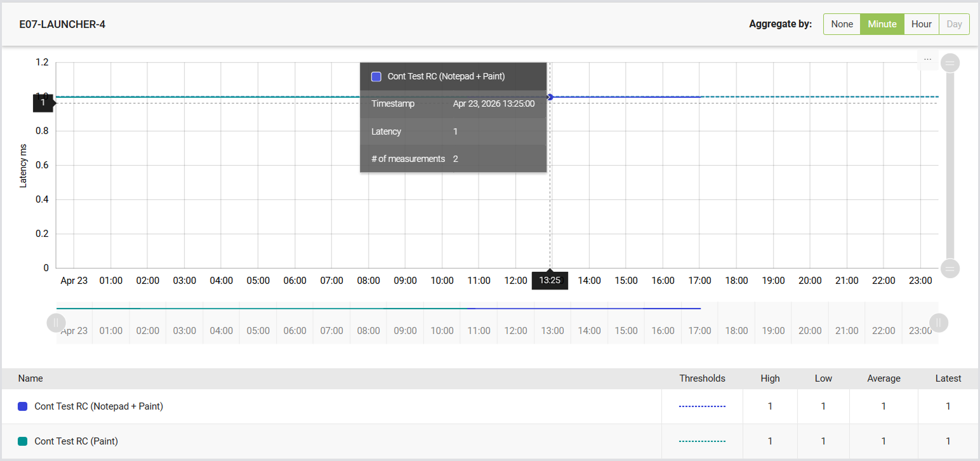
Task: Click the Cont Test RC (Paint) row name
Action: point(76,441)
